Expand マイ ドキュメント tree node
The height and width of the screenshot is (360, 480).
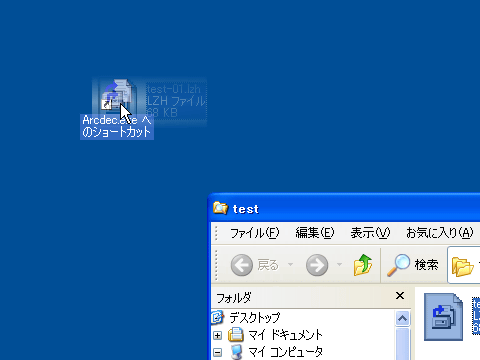[218, 335]
